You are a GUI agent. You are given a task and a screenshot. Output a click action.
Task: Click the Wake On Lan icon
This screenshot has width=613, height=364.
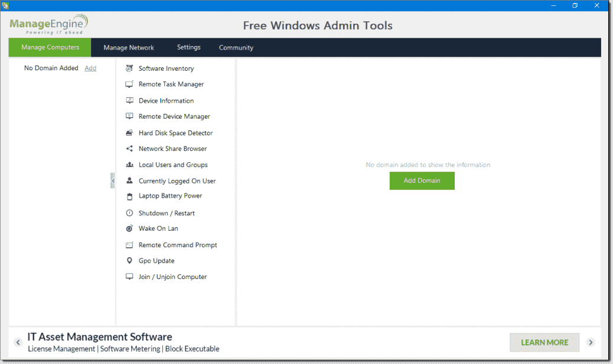pos(129,228)
